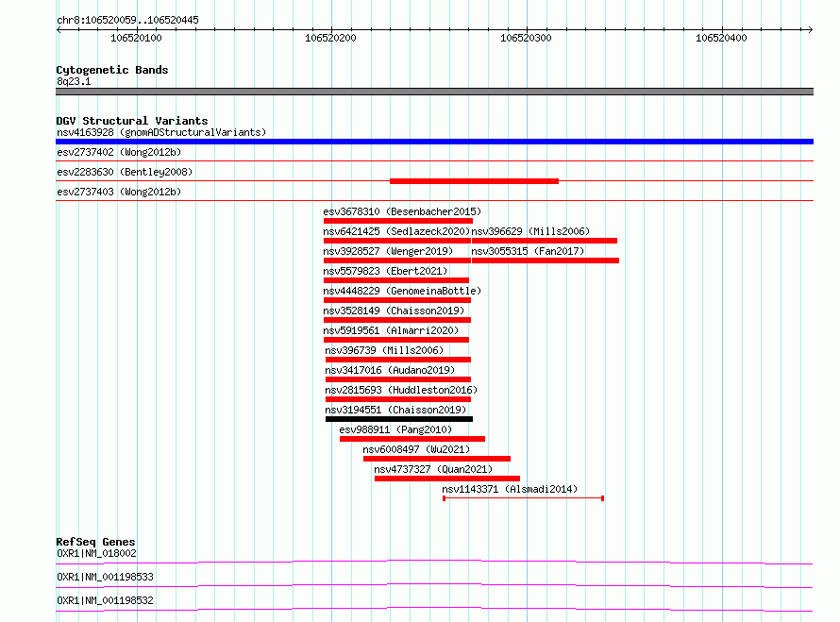This screenshot has height=622, width=840.
Task: Open nsv5919561 (Almarri2020) variant
Action: [x=391, y=330]
